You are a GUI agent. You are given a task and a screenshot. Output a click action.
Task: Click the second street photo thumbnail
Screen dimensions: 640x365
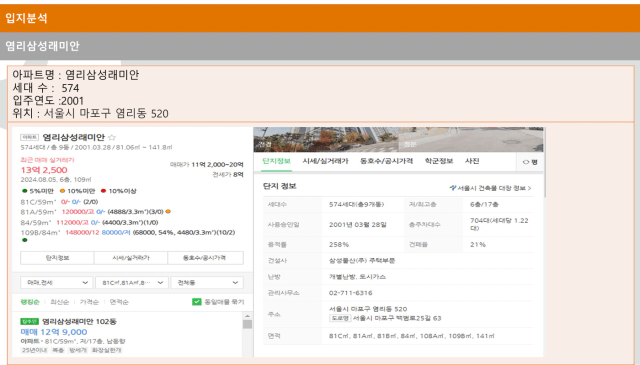click(x=471, y=140)
